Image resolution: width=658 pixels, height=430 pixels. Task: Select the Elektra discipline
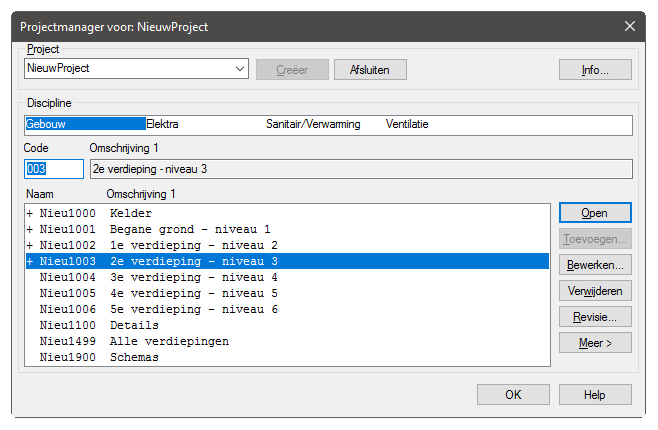[x=163, y=125]
